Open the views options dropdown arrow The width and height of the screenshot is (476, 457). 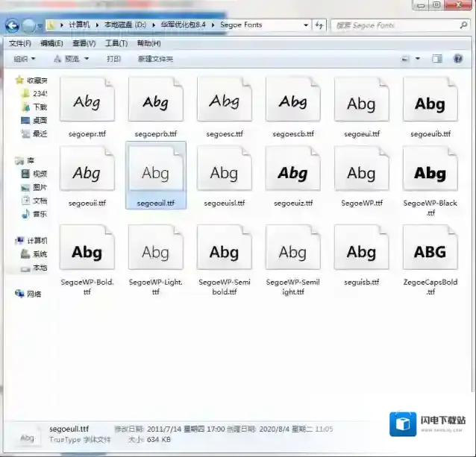[418, 59]
